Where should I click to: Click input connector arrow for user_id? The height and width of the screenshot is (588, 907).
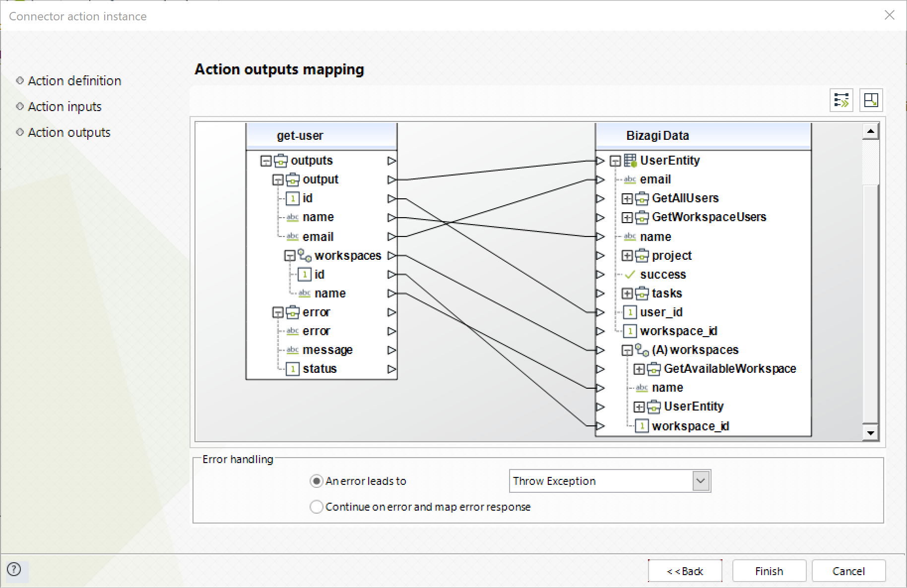click(x=600, y=312)
